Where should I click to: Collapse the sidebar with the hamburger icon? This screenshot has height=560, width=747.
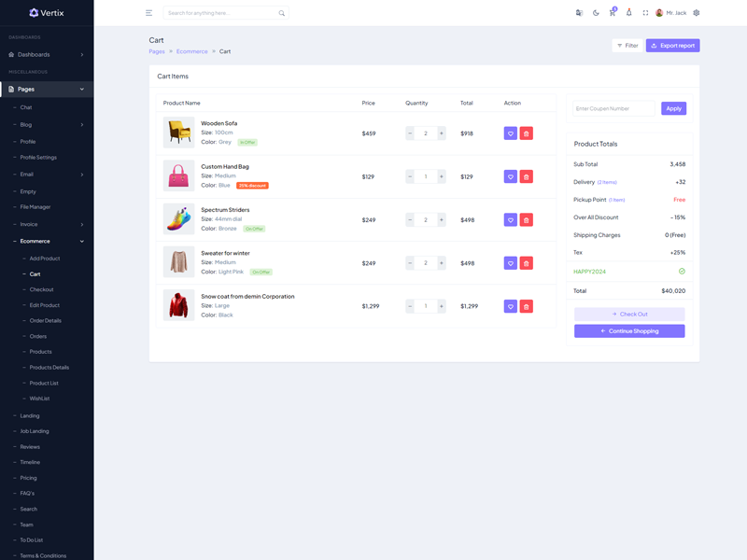coord(148,13)
